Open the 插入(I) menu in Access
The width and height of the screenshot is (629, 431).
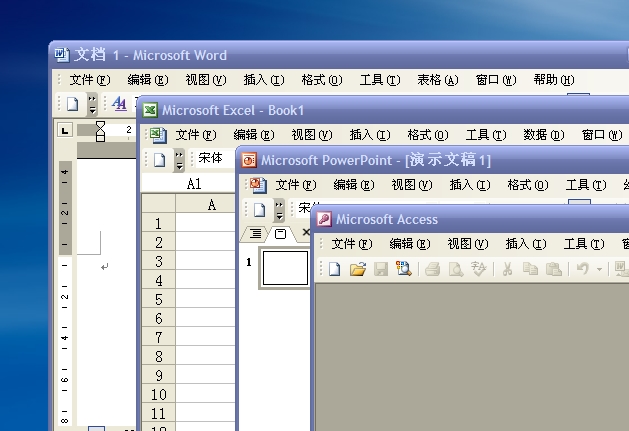pyautogui.click(x=526, y=244)
